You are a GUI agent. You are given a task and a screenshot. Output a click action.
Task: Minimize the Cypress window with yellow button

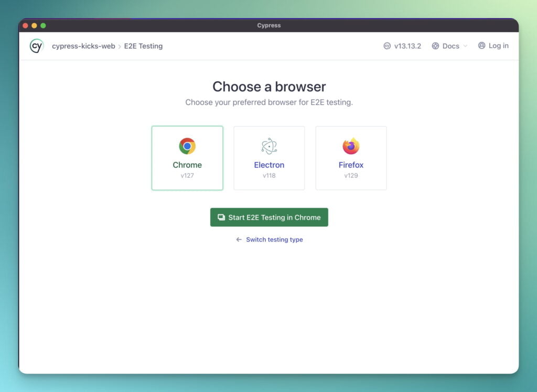(34, 25)
